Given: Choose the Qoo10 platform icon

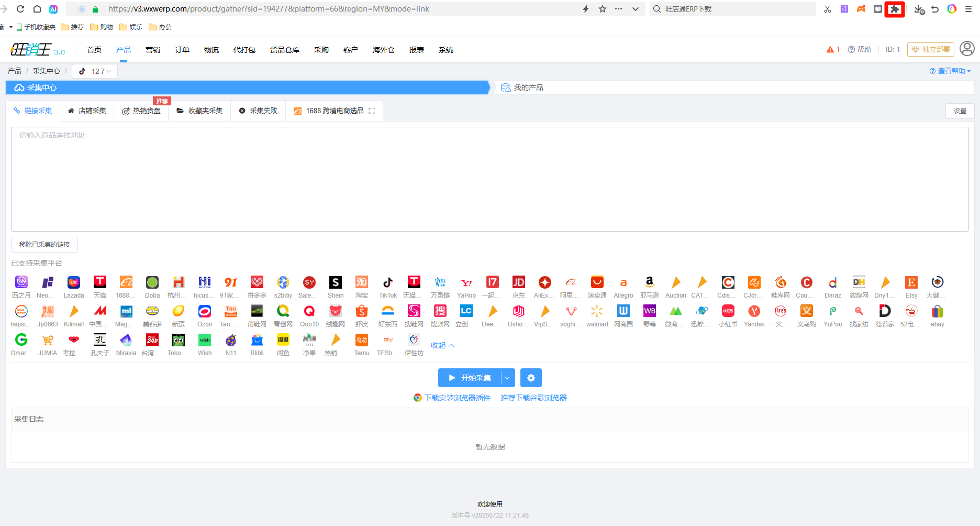Looking at the screenshot, I should point(309,311).
